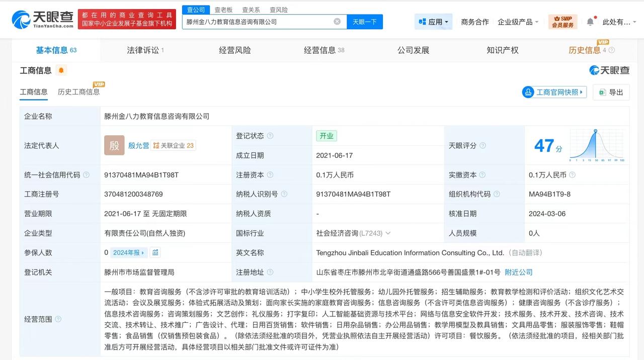The height and width of the screenshot is (360, 644).
Task: Click the establishment date 2021-06-17
Action: pos(335,155)
